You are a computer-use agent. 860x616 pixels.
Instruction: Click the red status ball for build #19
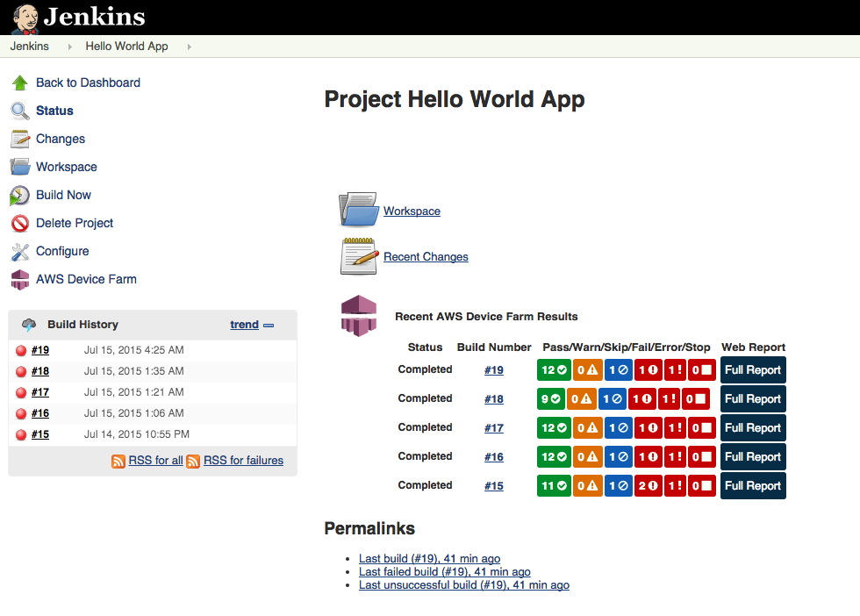(22, 349)
